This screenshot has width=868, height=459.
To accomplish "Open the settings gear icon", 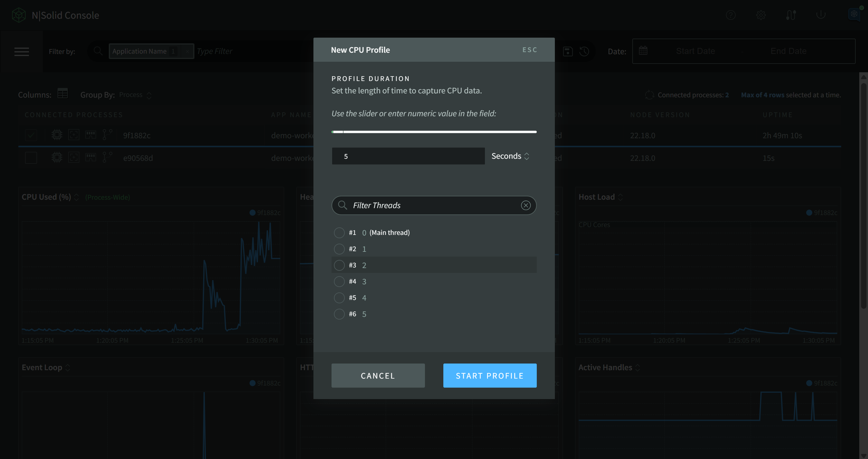I will [761, 15].
